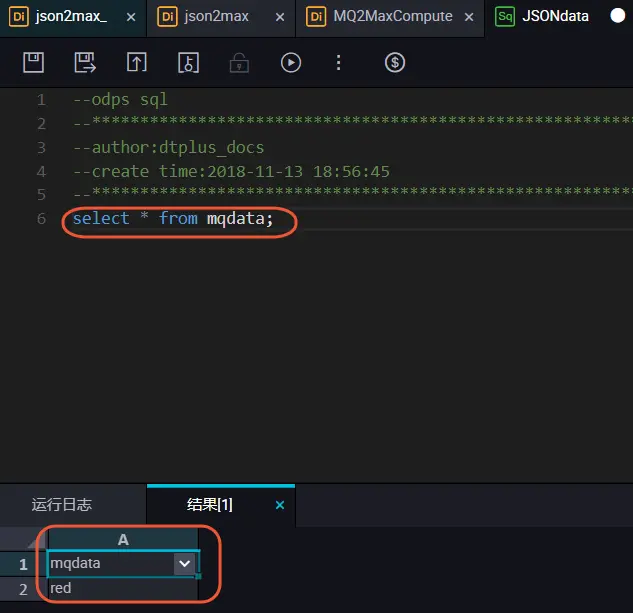Select the red result cell
Screen dimensions: 633x613
[x=123, y=588]
